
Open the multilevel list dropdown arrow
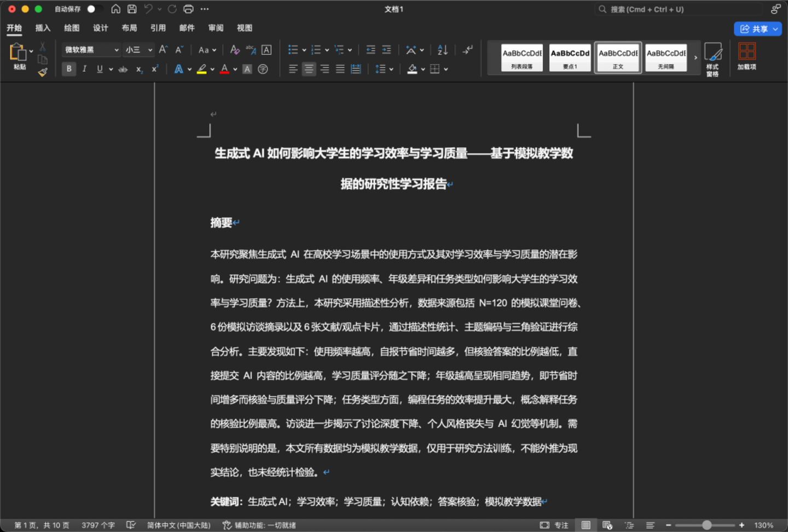(350, 50)
